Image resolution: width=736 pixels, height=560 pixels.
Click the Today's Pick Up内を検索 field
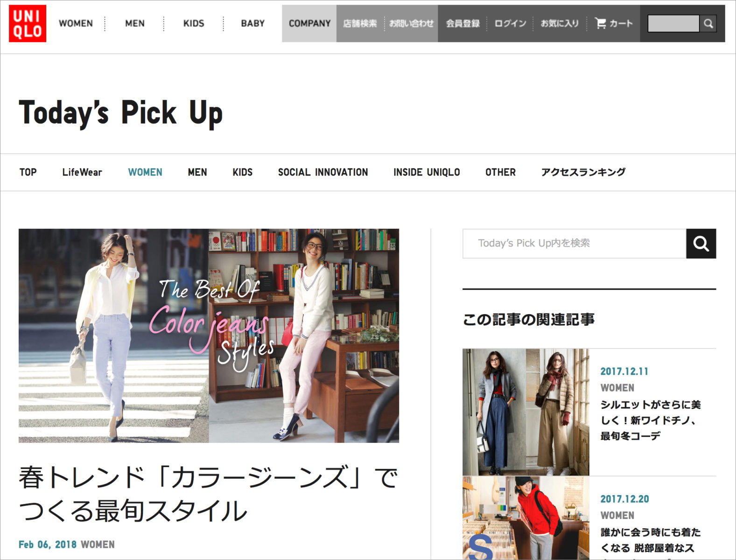(x=574, y=244)
